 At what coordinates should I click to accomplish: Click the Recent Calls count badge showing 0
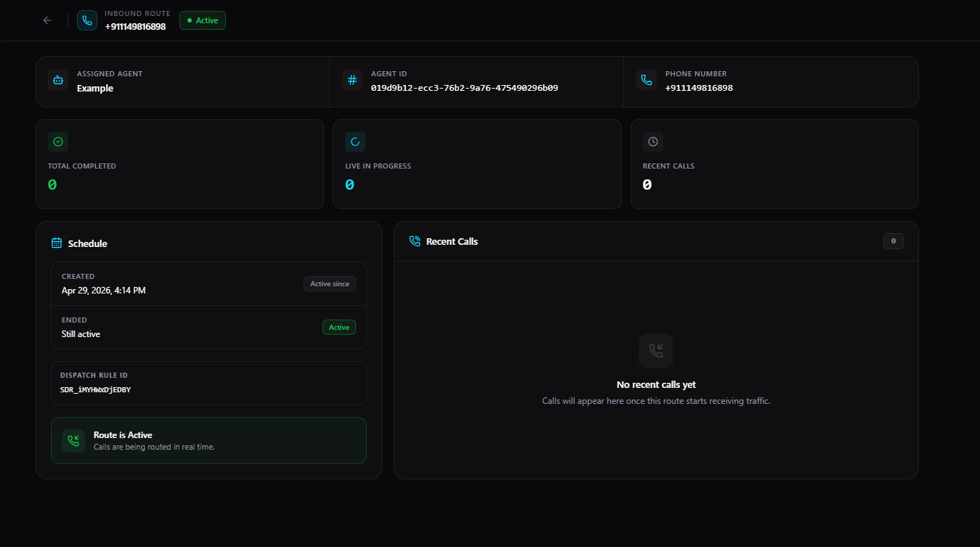(x=894, y=241)
